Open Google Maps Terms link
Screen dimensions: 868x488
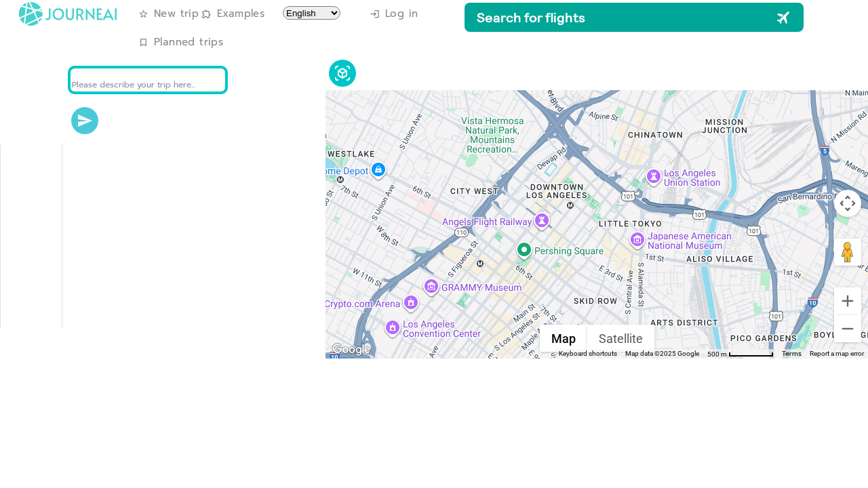point(791,352)
